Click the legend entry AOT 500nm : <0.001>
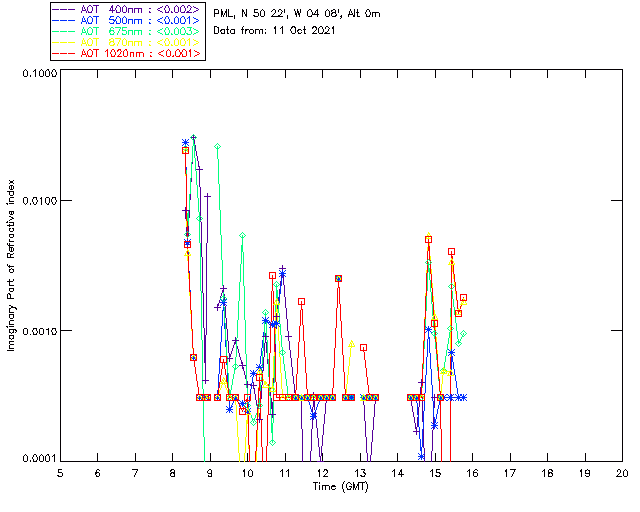The image size is (640, 512). click(127, 20)
